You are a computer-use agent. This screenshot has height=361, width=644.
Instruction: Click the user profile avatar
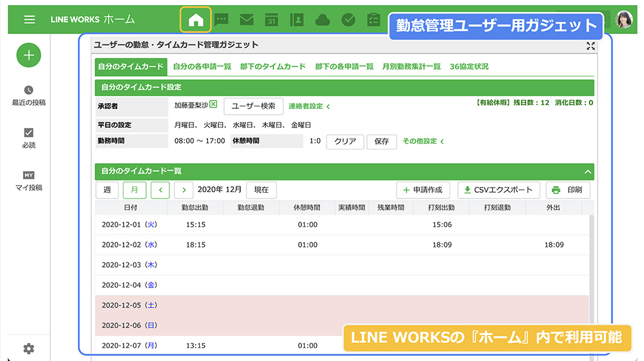point(623,19)
